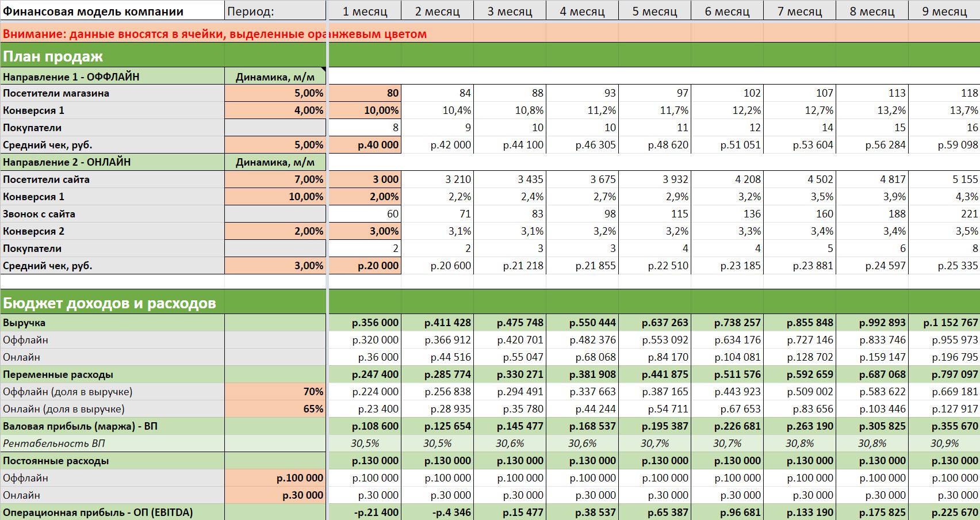Select EBITDA month 2 cell -р.4 346
The height and width of the screenshot is (520, 980).
[x=437, y=512]
